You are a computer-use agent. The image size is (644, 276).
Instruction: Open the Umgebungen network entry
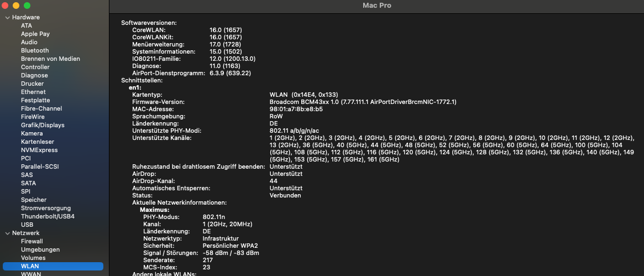tap(40, 249)
